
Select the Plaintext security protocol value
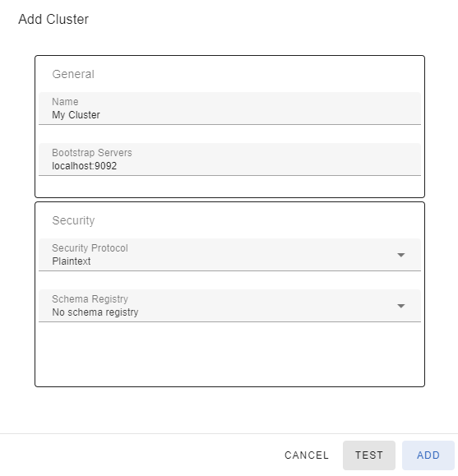click(x=72, y=261)
